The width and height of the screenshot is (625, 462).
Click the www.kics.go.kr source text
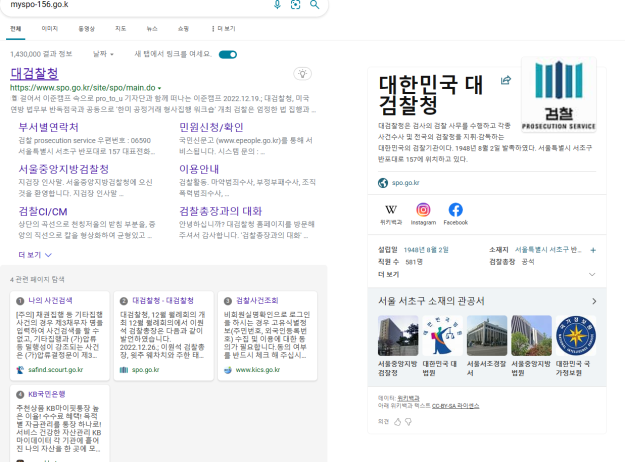(258, 370)
